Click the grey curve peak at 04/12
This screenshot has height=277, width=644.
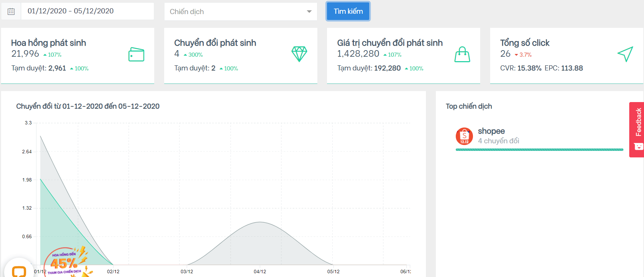pos(260,222)
